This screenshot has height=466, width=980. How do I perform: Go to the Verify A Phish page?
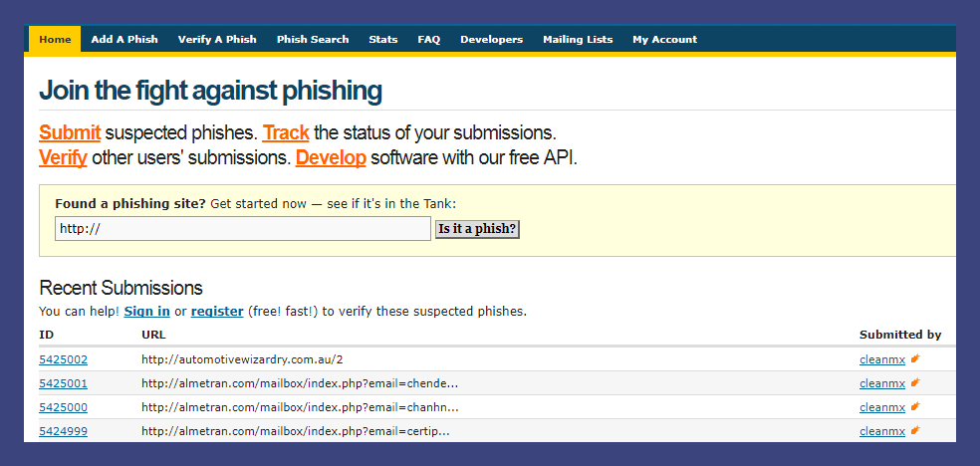click(x=217, y=40)
